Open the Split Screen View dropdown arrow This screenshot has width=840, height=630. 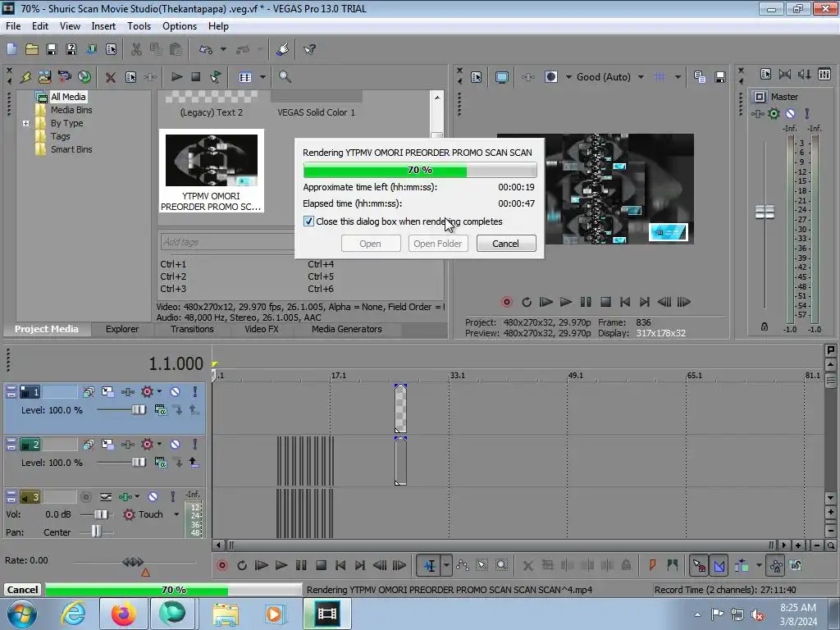tap(568, 77)
